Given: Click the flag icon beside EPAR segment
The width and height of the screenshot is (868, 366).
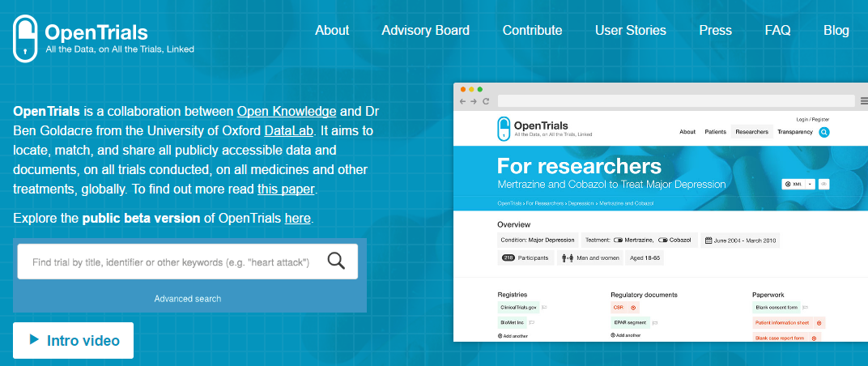Looking at the screenshot, I should [654, 322].
